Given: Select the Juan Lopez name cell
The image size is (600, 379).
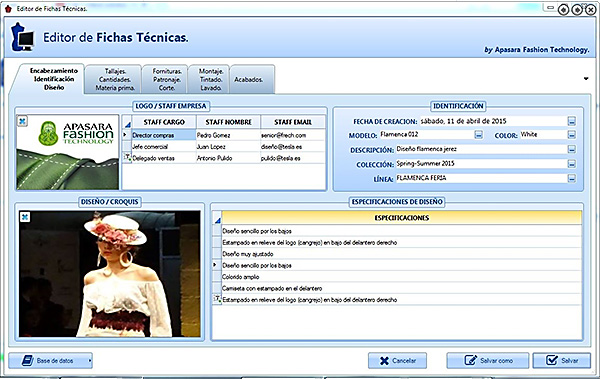Looking at the screenshot, I should click(228, 147).
